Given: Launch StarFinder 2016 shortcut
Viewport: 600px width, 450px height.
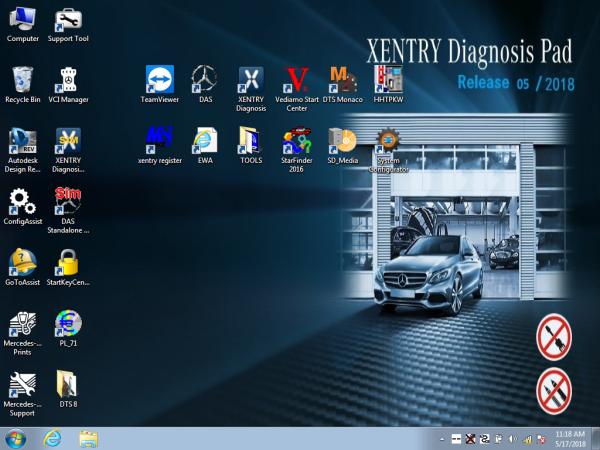Looking at the screenshot, I should pos(297,150).
